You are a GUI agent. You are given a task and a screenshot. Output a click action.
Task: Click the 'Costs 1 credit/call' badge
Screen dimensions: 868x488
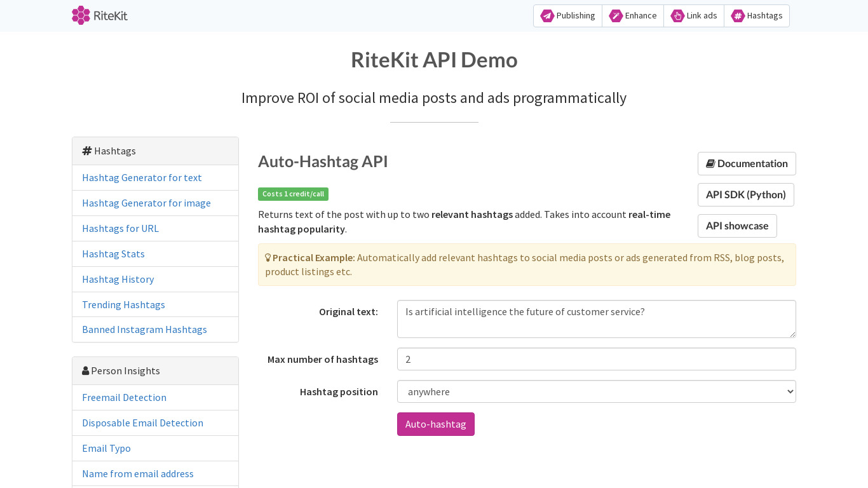[x=293, y=194]
